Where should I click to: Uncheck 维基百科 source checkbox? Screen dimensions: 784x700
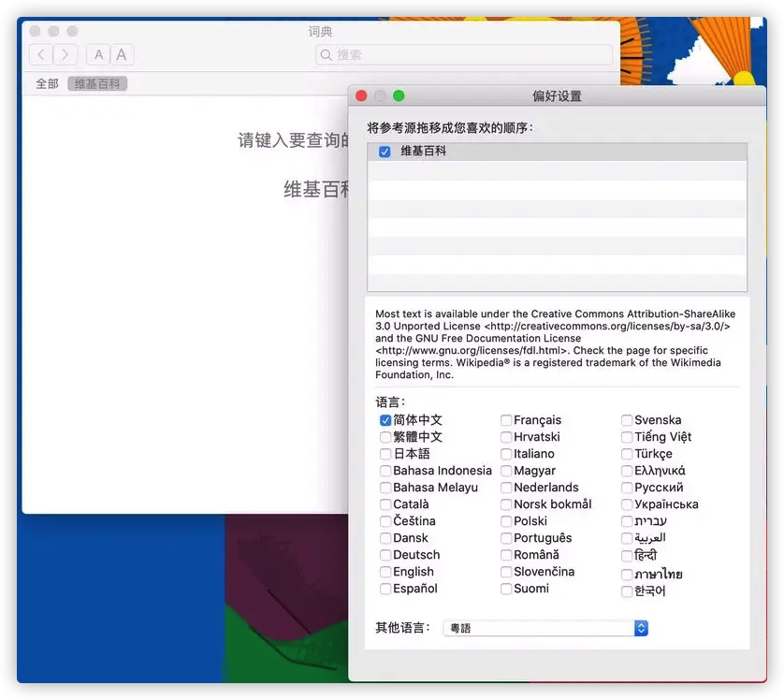coord(385,152)
